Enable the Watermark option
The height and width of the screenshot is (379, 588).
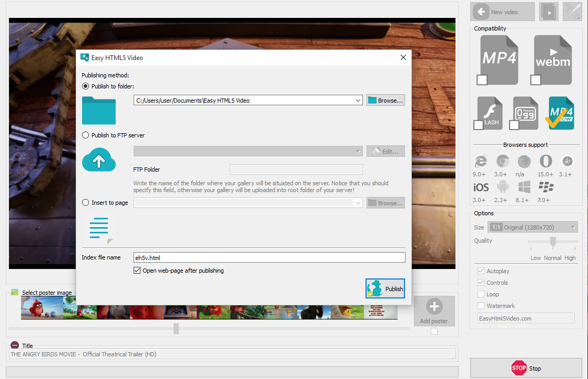coord(480,305)
